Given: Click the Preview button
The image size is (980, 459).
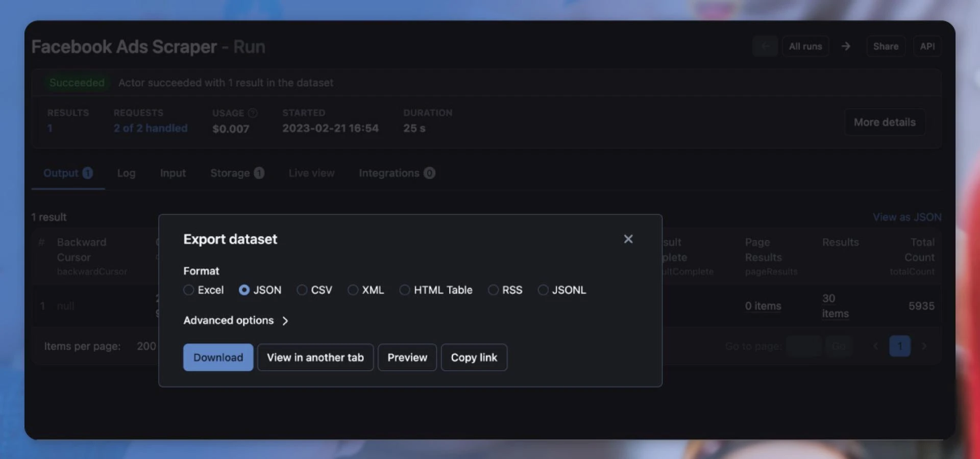Looking at the screenshot, I should tap(407, 358).
